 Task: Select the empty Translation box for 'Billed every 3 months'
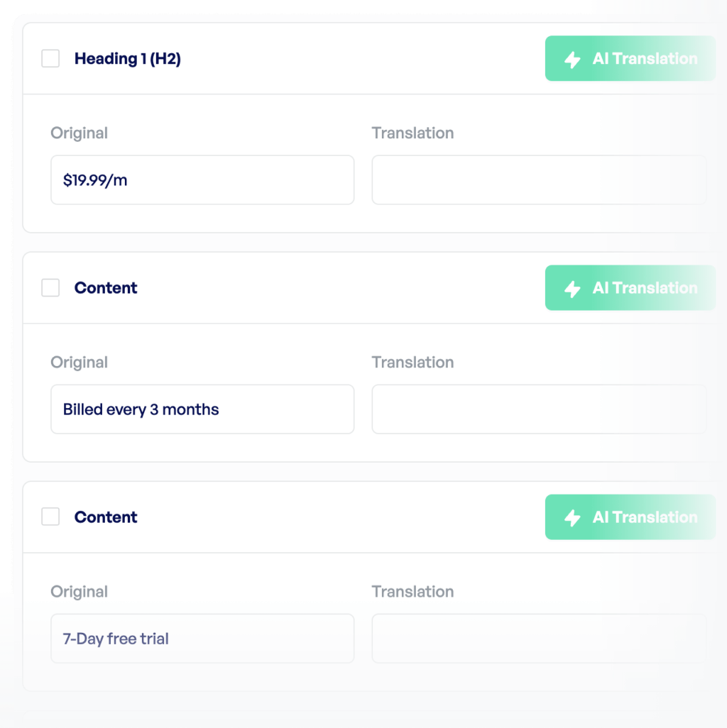click(x=539, y=409)
